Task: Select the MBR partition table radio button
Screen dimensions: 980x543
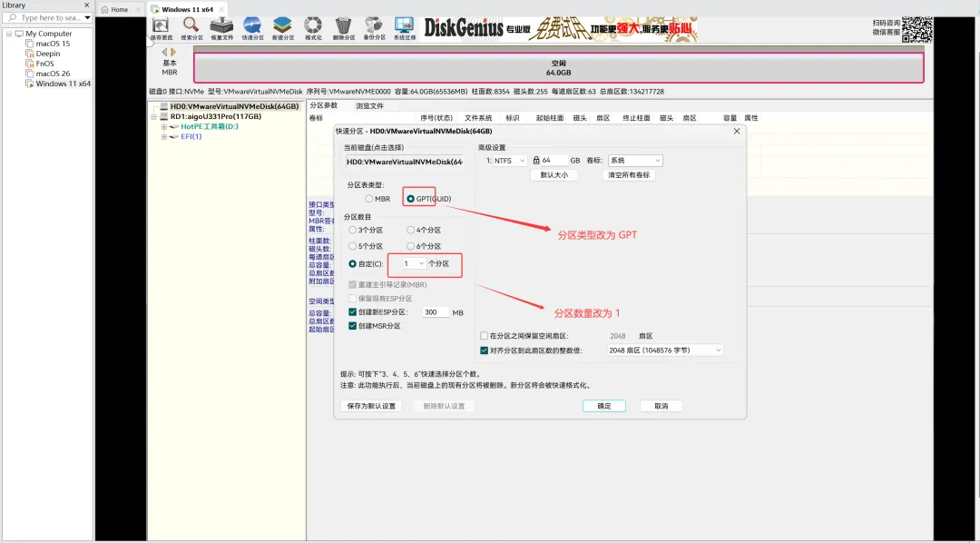Action: click(x=369, y=199)
